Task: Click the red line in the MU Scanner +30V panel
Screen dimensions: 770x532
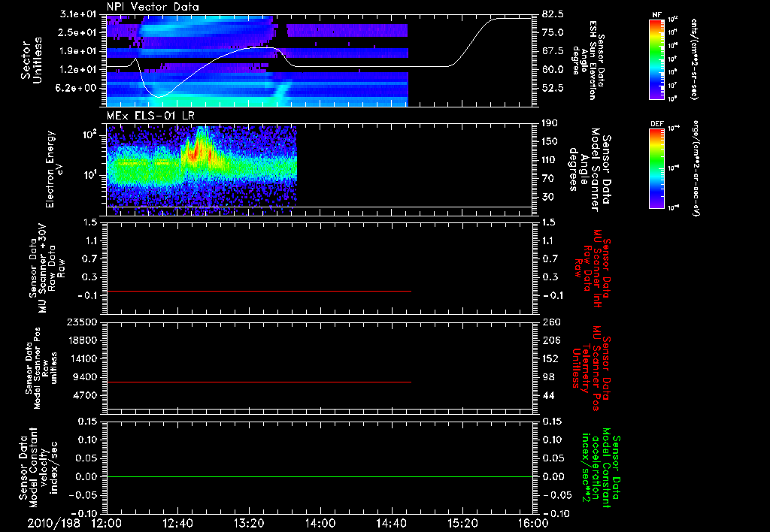Action: [259, 291]
